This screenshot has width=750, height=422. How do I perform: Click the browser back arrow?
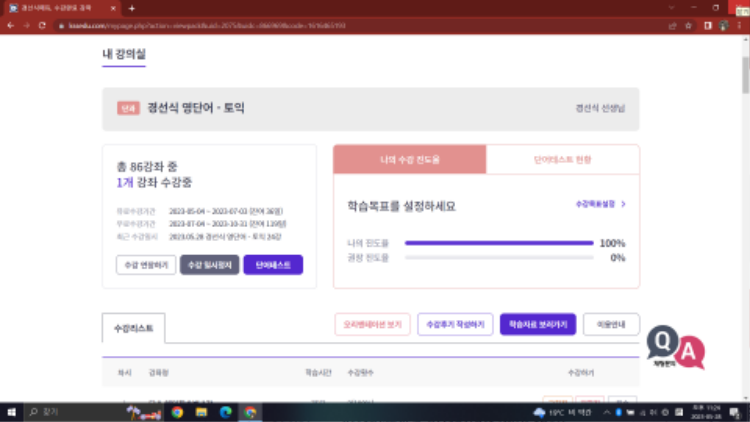pyautogui.click(x=10, y=25)
